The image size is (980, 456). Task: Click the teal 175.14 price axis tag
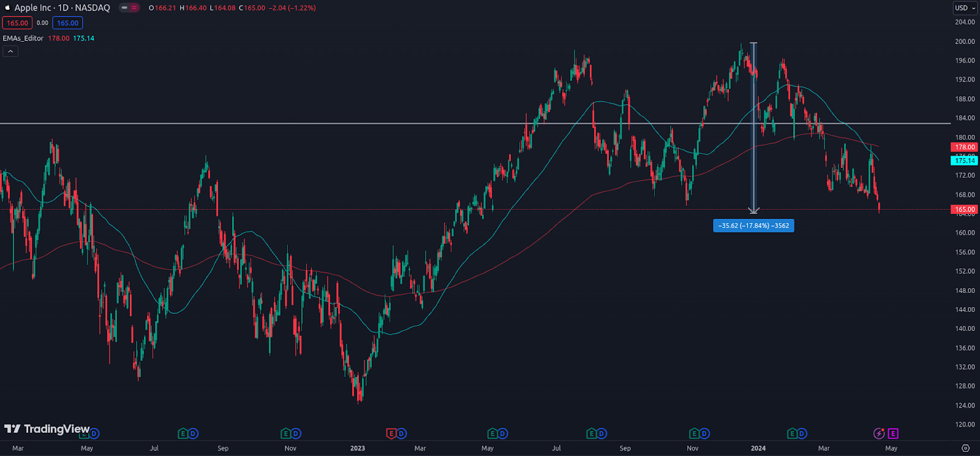(x=965, y=161)
